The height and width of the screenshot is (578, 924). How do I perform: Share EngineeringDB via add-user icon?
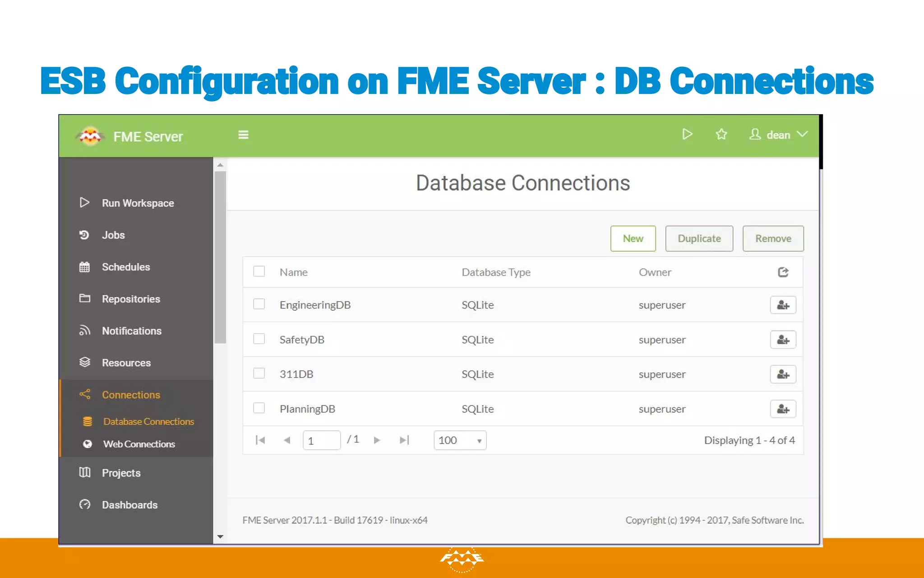click(783, 305)
